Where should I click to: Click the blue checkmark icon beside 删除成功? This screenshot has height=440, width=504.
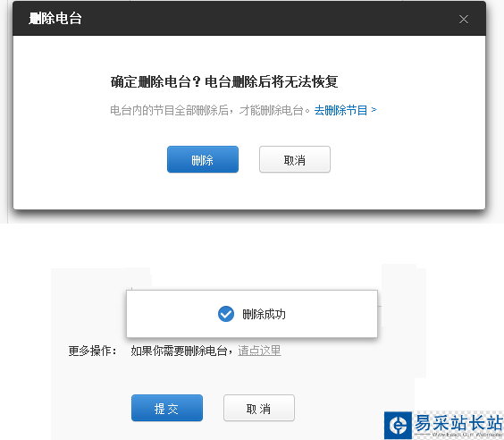click(226, 314)
